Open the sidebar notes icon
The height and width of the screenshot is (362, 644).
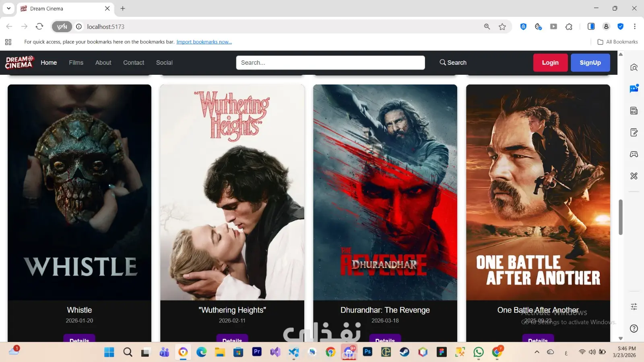634,132
